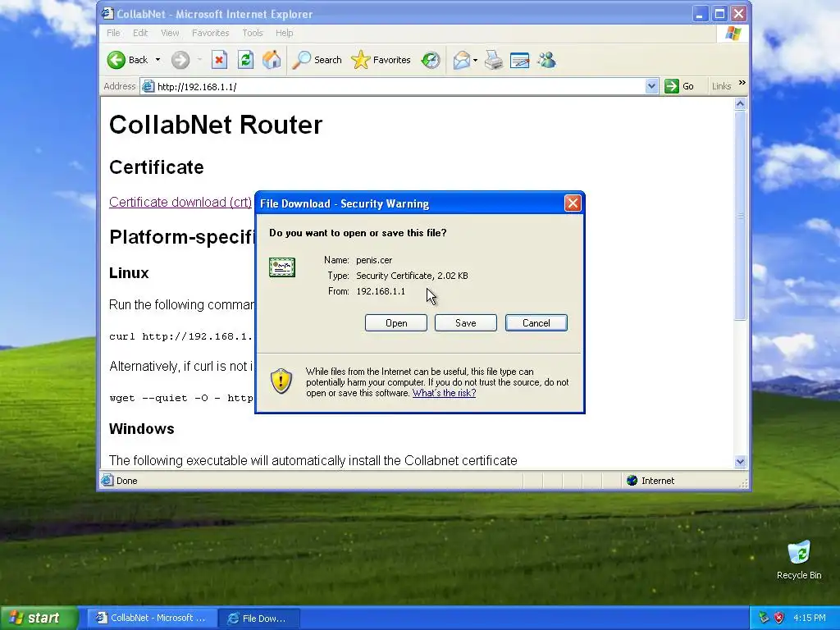Click the file name penis.cer text

pos(374,260)
